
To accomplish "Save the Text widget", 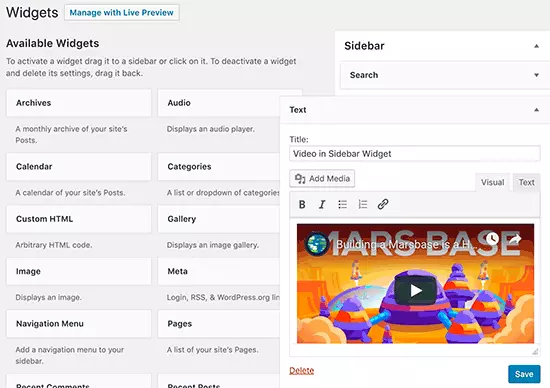I will (x=524, y=374).
